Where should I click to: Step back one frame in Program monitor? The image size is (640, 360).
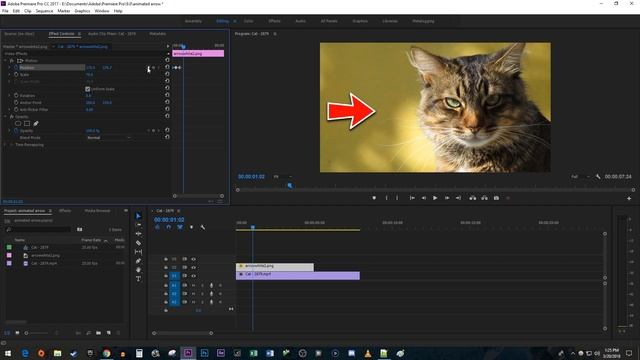click(424, 198)
